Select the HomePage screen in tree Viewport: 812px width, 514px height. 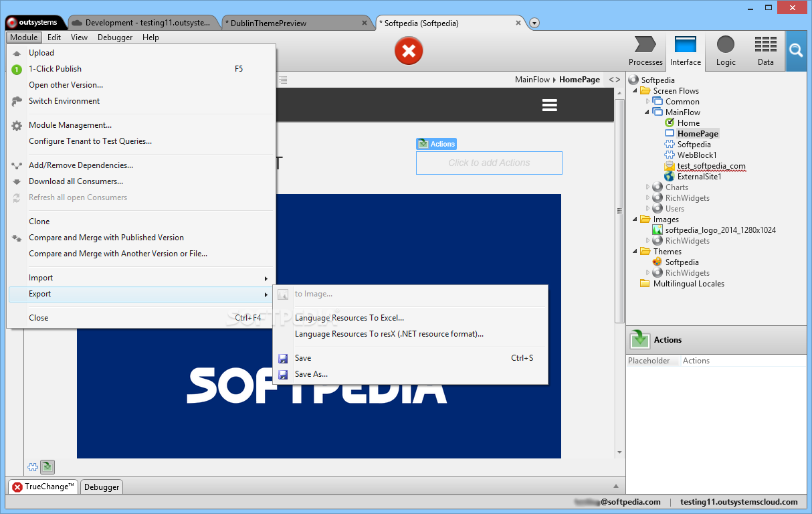tap(698, 134)
